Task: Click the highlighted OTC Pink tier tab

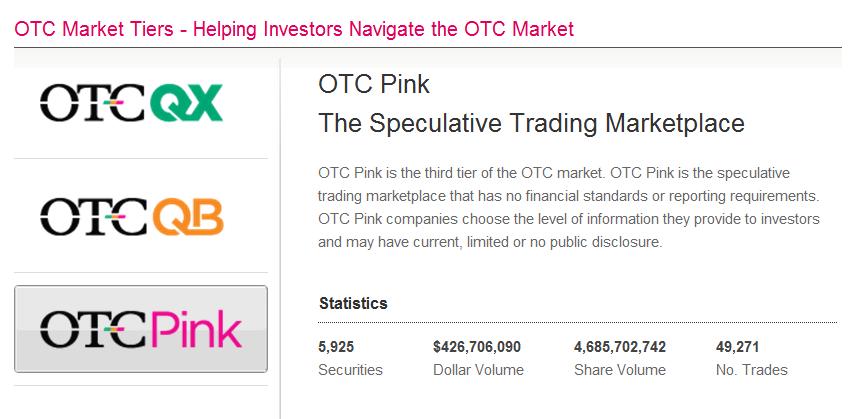Action: click(x=141, y=329)
